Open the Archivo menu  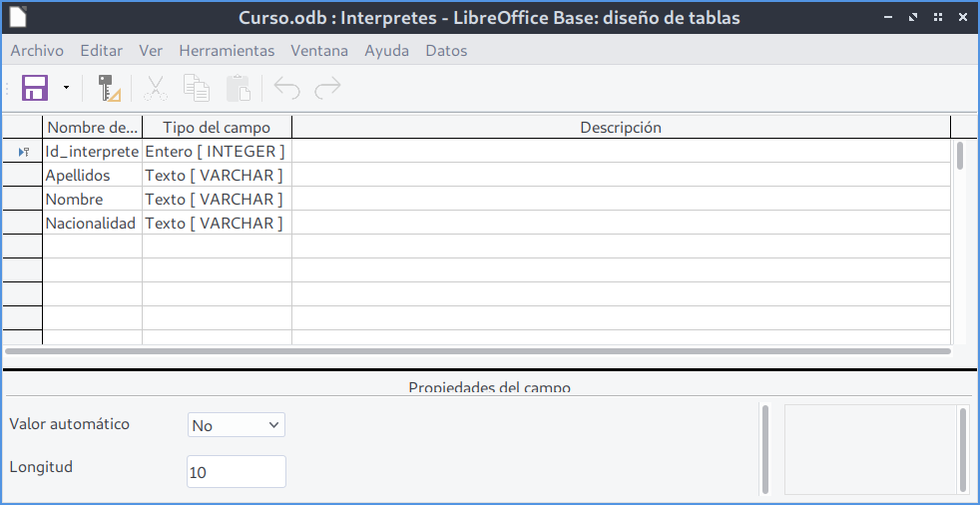[x=37, y=51]
